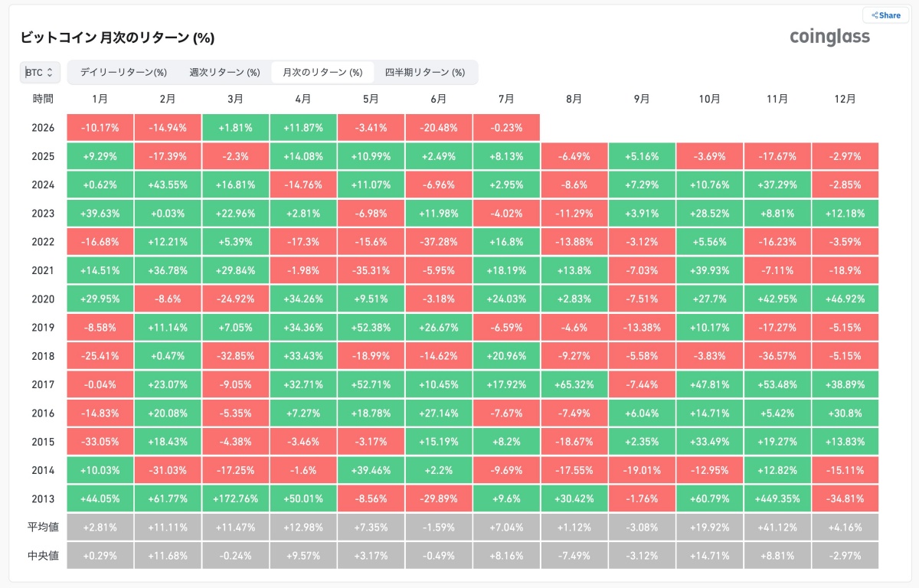Click the -24.92% cell for March 2020
This screenshot has width=919, height=588.
click(236, 299)
